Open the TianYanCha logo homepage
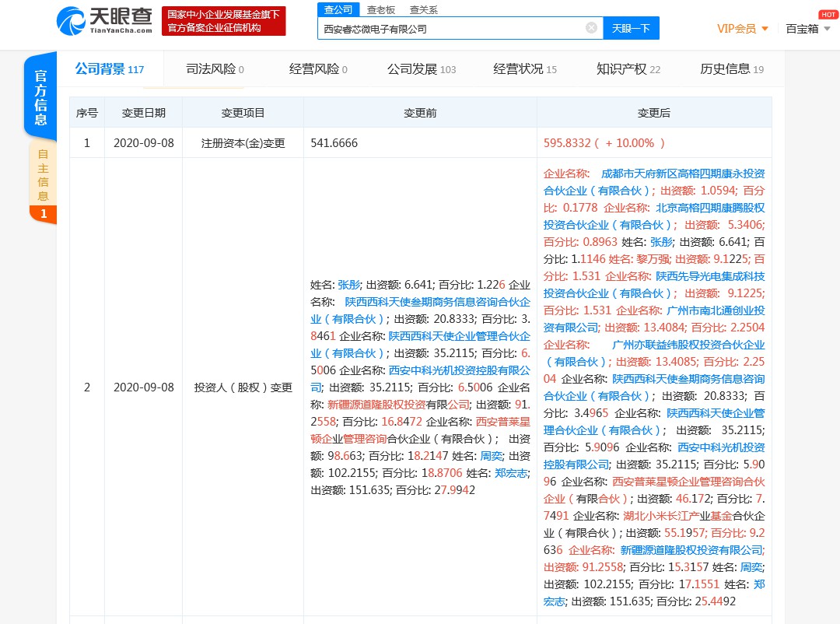The width and height of the screenshot is (840, 624). 104,21
